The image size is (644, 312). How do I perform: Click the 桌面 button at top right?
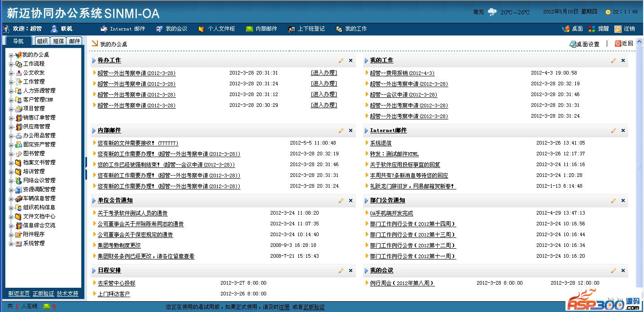(x=573, y=29)
